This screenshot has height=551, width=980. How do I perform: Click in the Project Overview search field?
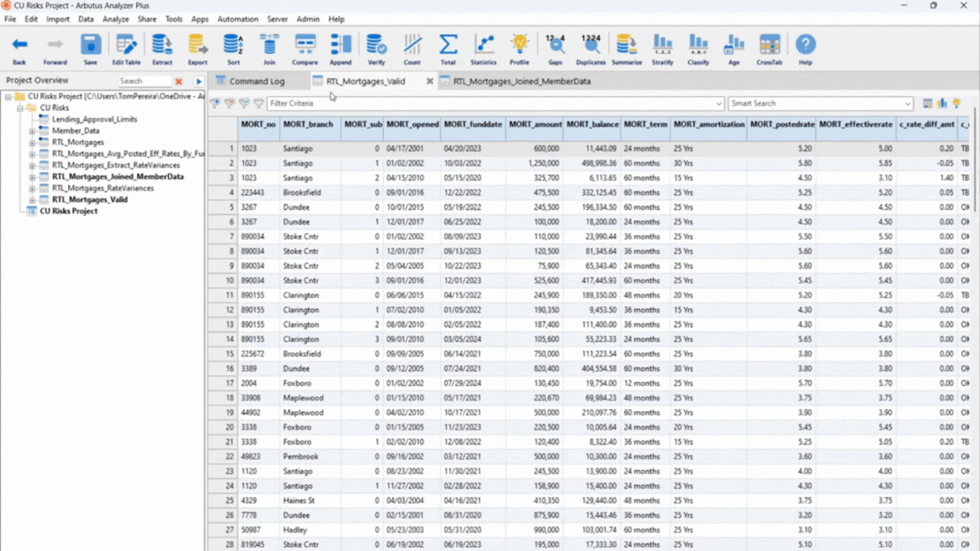point(145,82)
